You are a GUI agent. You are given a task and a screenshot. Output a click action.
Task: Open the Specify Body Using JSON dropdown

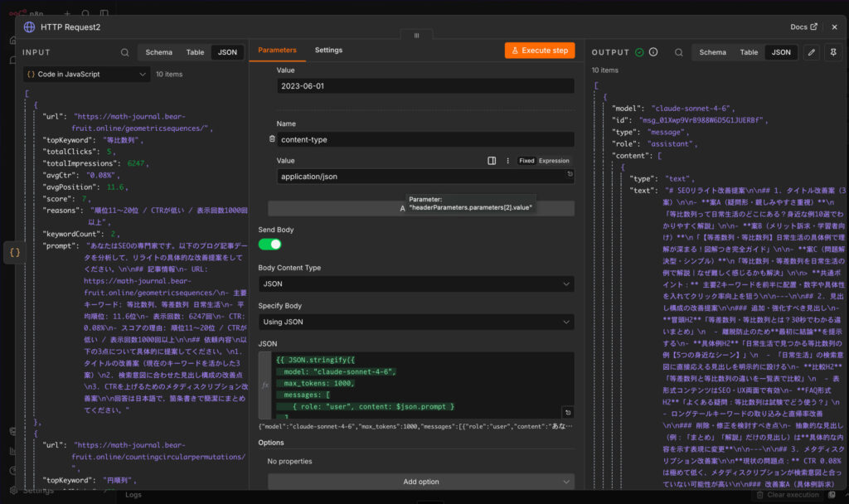(416, 322)
